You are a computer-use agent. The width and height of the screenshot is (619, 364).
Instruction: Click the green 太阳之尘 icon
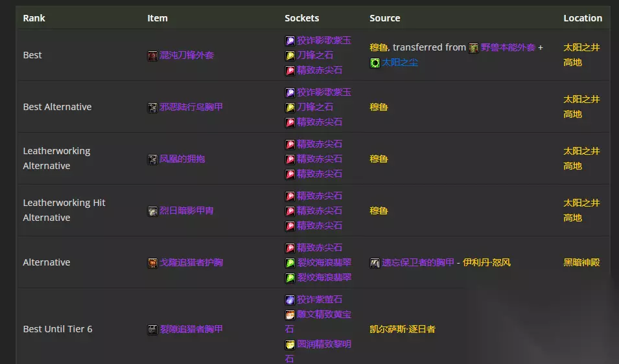(375, 63)
